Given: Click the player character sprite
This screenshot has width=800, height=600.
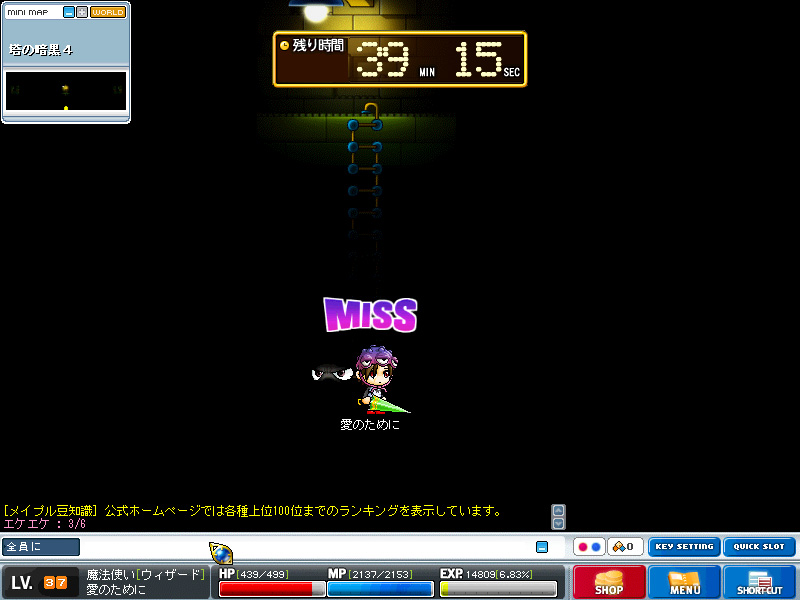Looking at the screenshot, I should pos(378,380).
